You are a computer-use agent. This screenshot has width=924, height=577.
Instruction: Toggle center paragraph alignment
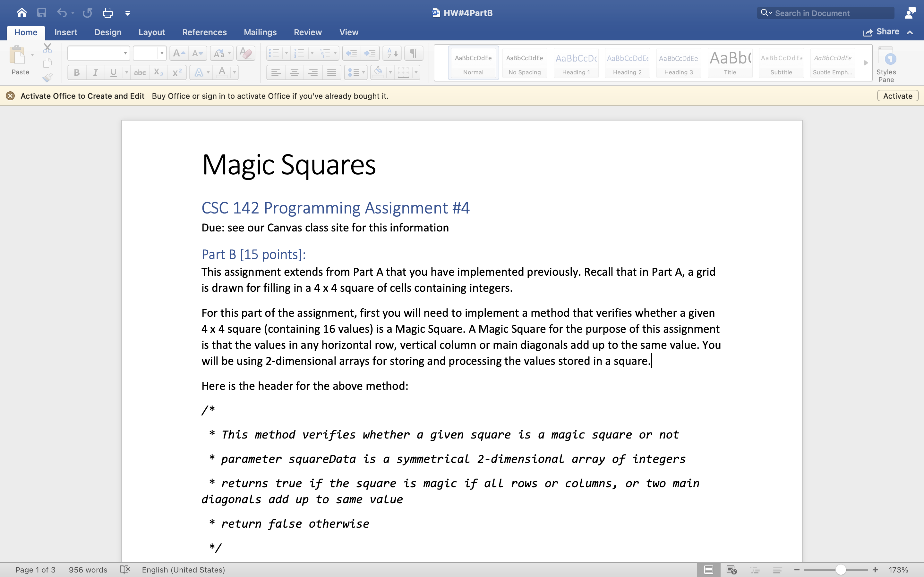tap(295, 72)
